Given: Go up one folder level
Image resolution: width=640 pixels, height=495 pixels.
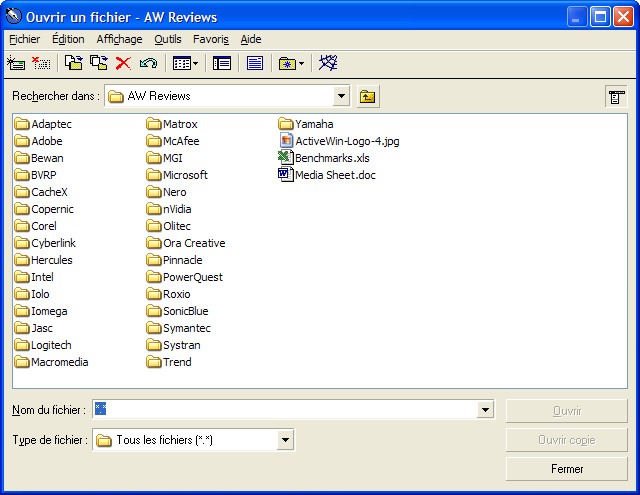Looking at the screenshot, I should pos(368,96).
